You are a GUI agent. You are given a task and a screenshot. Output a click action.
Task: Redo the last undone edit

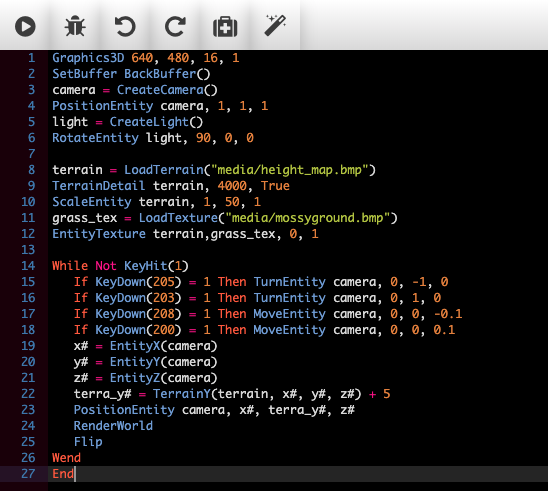click(x=175, y=27)
